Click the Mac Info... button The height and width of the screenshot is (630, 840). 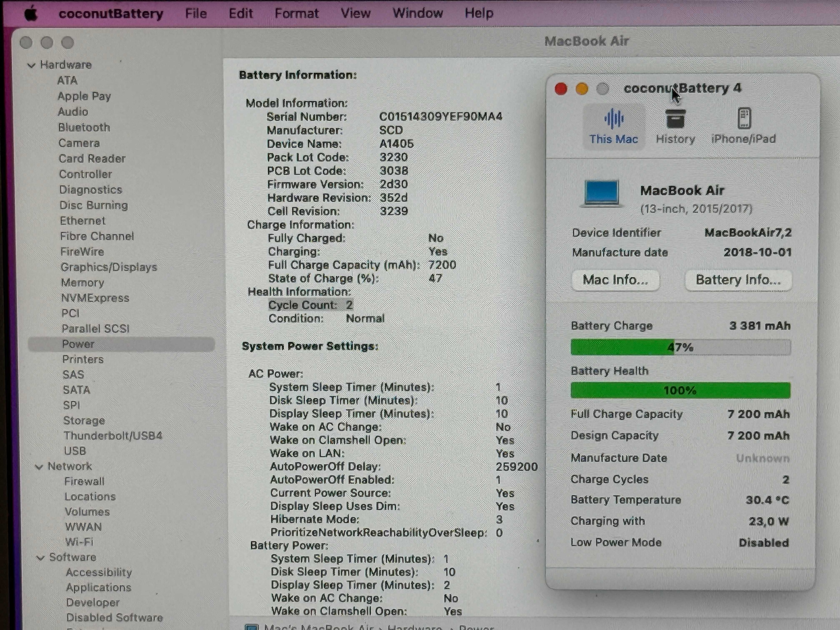(x=615, y=280)
